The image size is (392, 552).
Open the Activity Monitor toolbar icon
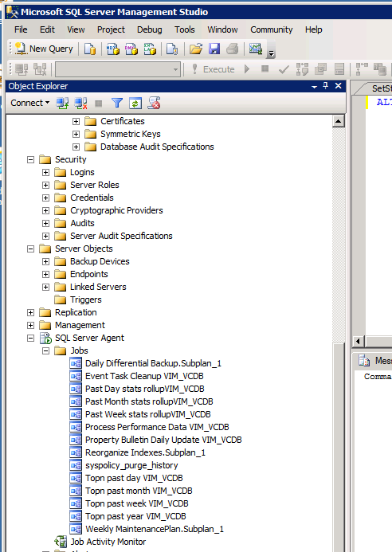(256, 49)
